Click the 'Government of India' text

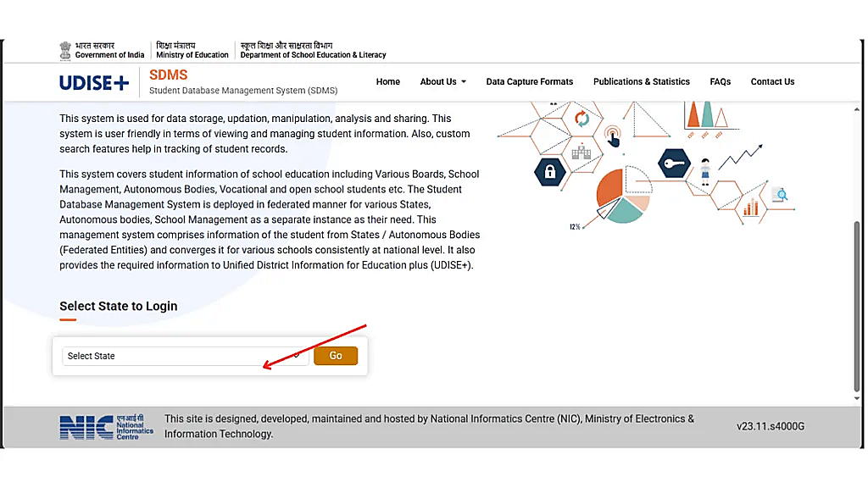[109, 55]
